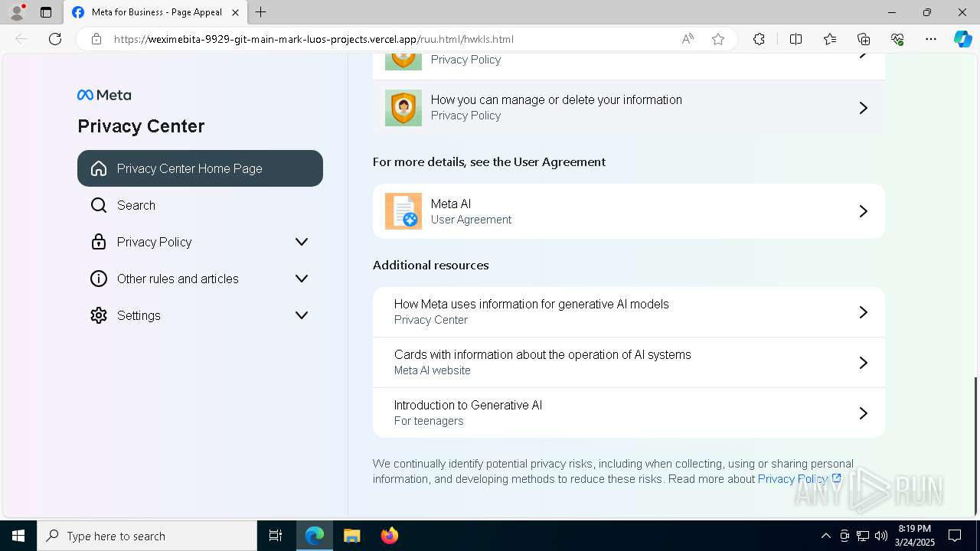
Task: Show hidden system tray icons
Action: coord(825,536)
